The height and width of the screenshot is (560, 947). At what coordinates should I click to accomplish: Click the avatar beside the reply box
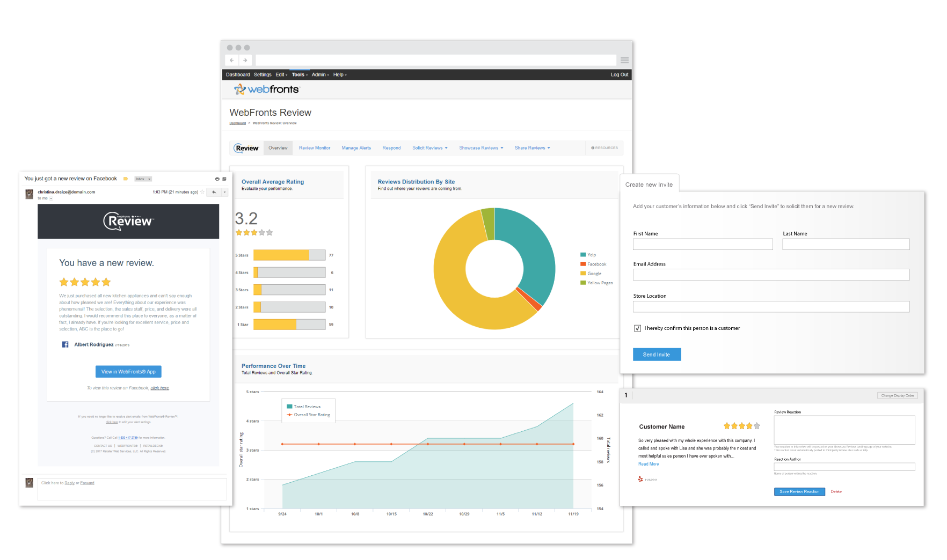coord(30,483)
